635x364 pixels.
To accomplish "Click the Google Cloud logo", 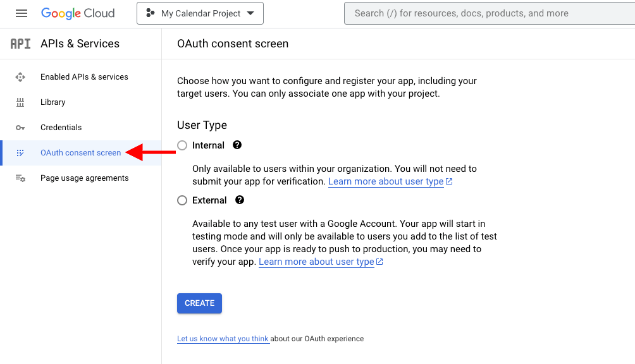I will (x=78, y=13).
